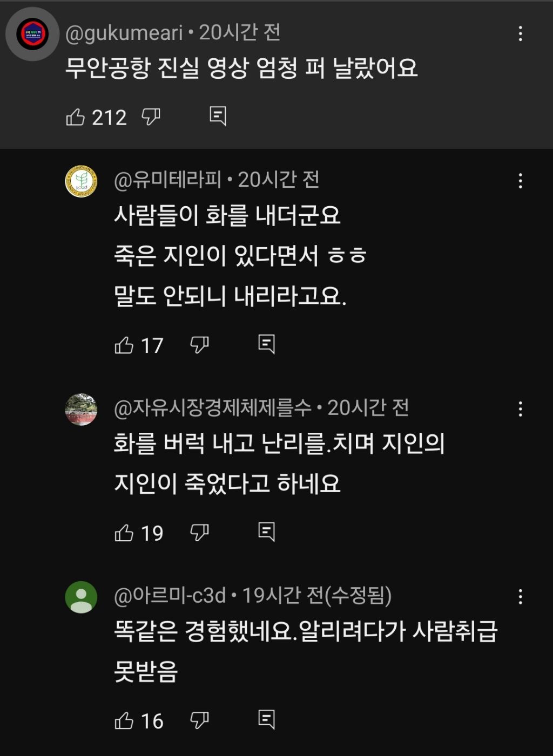The image size is (553, 756).
Task: Open @gukumeari channel avatar
Action: (x=32, y=34)
